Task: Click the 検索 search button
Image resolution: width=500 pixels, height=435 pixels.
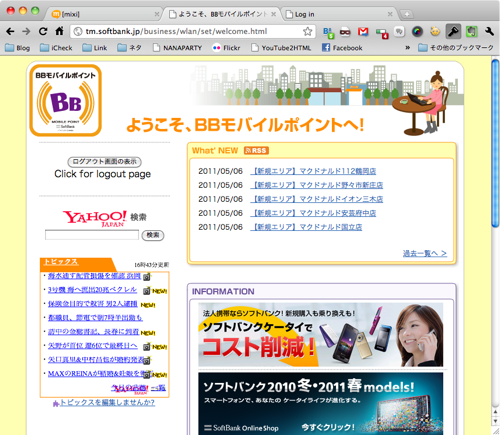Action: coord(153,235)
